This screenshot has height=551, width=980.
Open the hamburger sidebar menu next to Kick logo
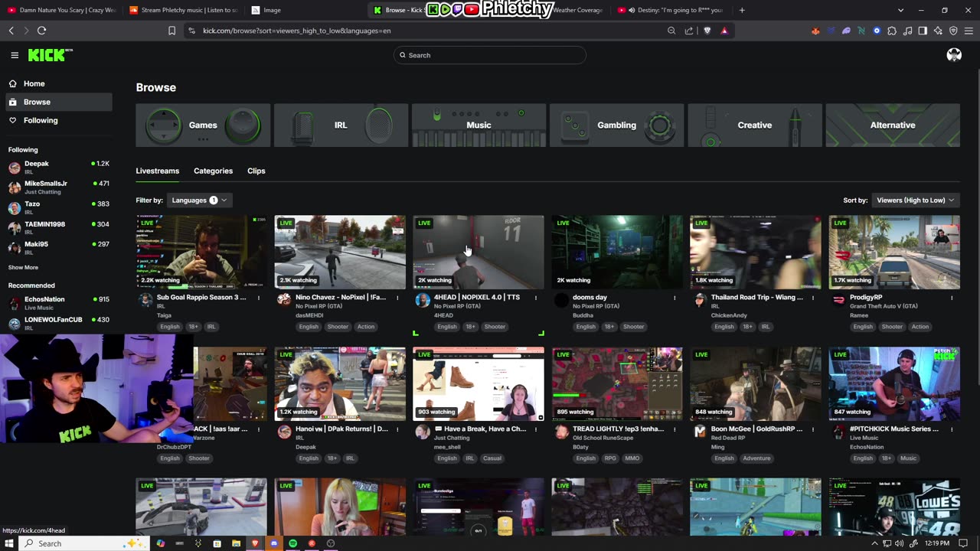(x=15, y=55)
